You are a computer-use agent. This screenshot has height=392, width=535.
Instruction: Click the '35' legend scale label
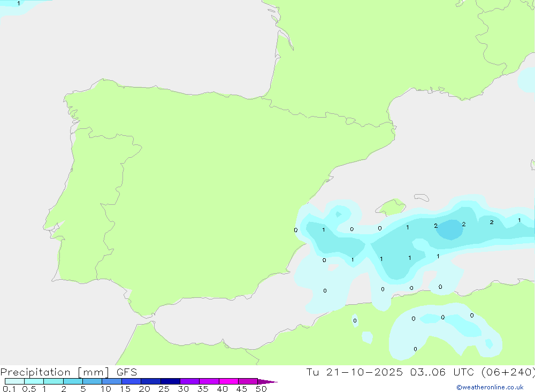[203, 389]
